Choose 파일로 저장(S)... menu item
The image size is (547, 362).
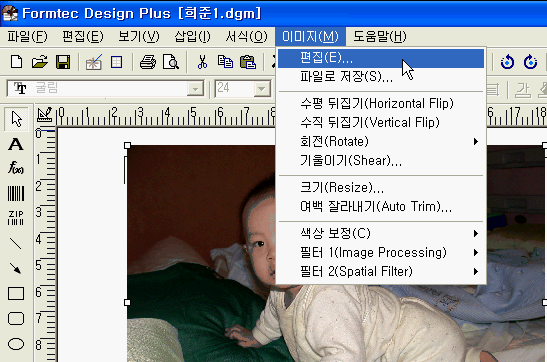(381, 77)
